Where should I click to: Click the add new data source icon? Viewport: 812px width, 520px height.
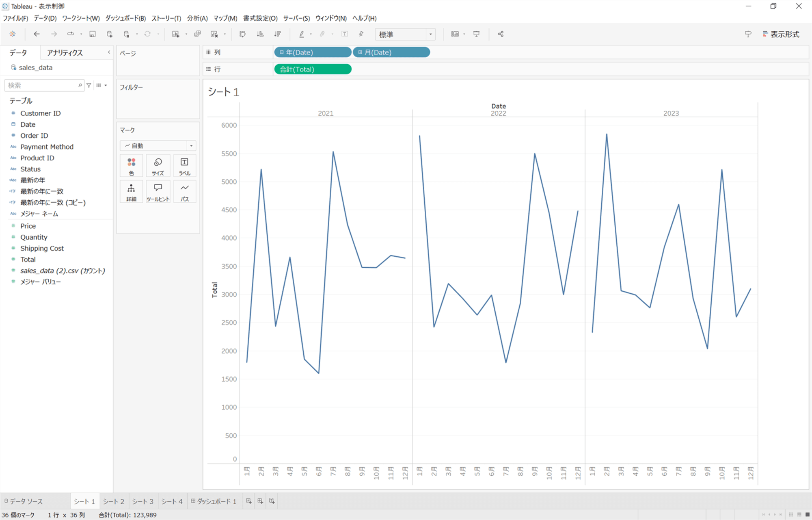pyautogui.click(x=110, y=34)
